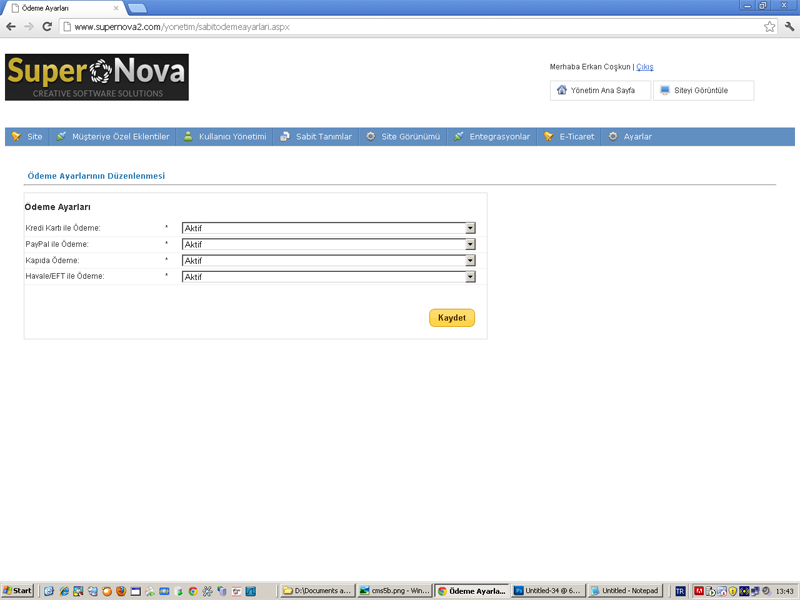Image resolution: width=800 pixels, height=600 pixels.
Task: Open the Müşteriye Özel Eklentiler menu
Action: [x=113, y=137]
